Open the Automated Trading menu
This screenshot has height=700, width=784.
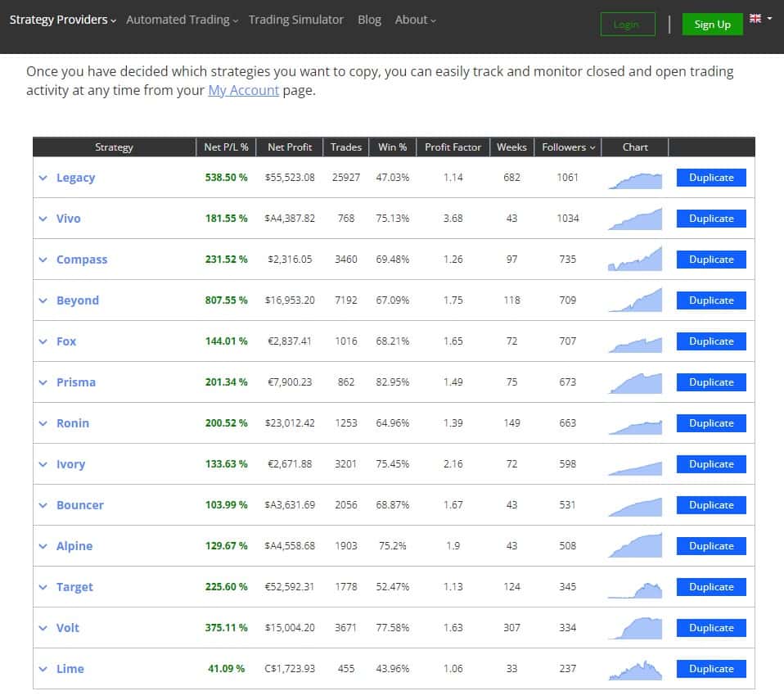[x=182, y=20]
